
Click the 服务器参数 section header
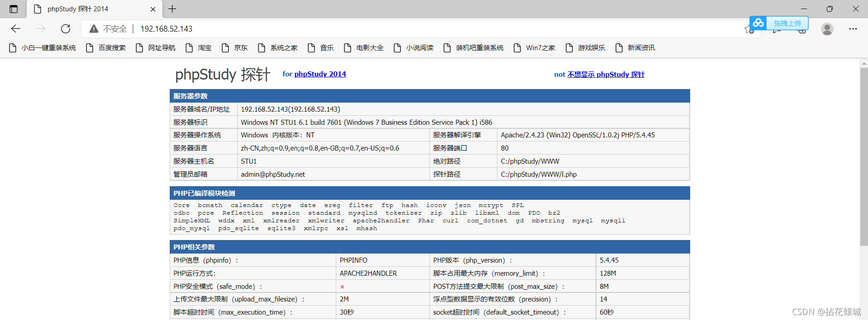click(x=430, y=96)
